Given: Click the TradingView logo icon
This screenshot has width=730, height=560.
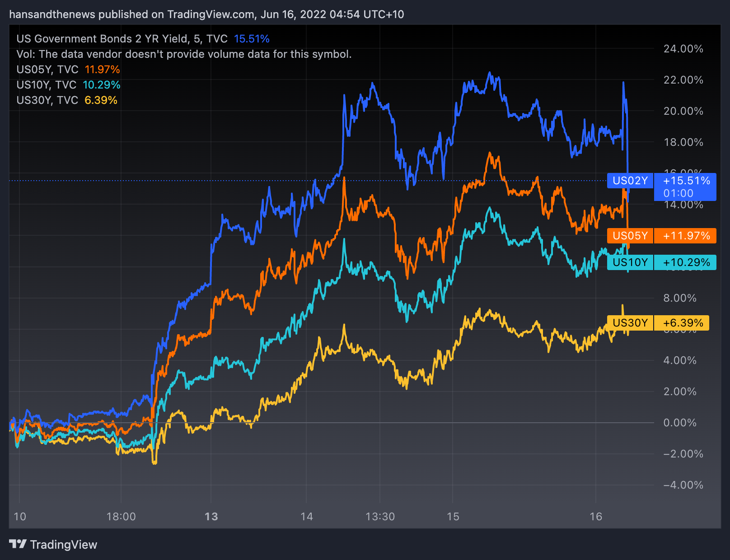Looking at the screenshot, I should pos(18,544).
